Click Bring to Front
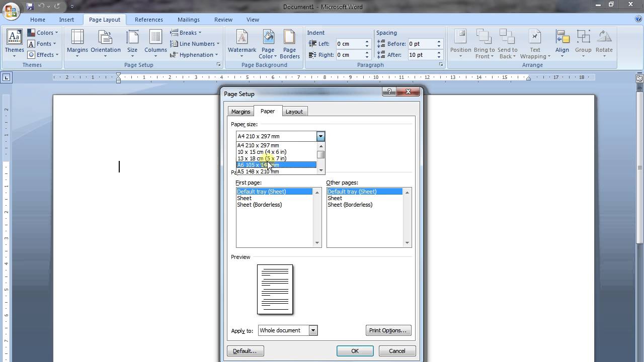Viewport: 644px width, 362px height. tap(484, 43)
